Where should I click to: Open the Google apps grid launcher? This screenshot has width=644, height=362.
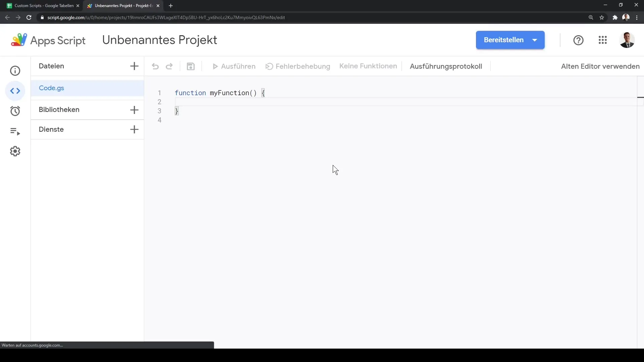click(603, 40)
